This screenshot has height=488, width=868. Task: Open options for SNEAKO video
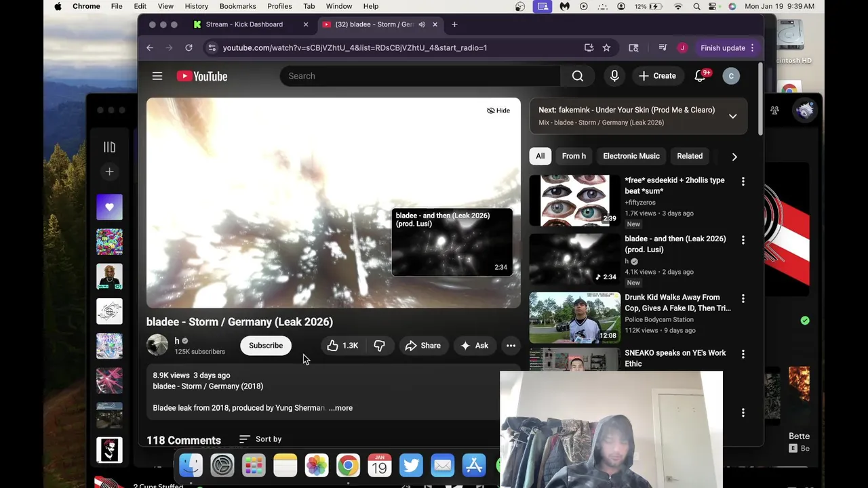743,354
